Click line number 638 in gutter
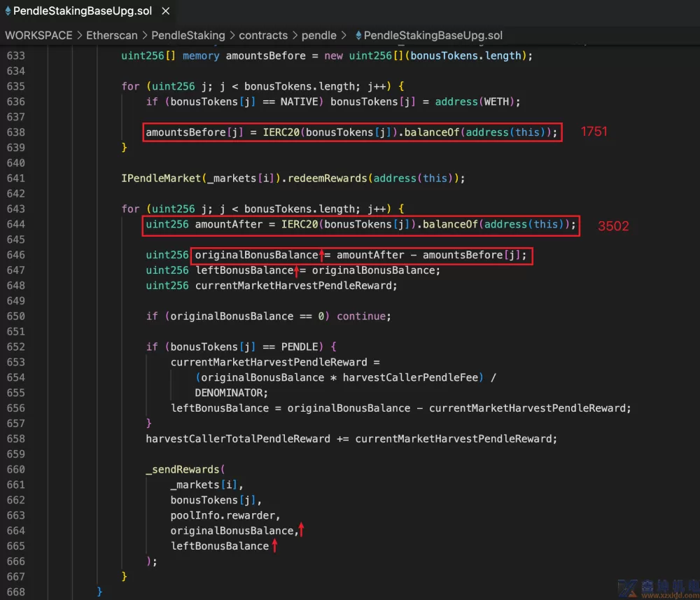Screen dimensions: 700x600 point(15,132)
